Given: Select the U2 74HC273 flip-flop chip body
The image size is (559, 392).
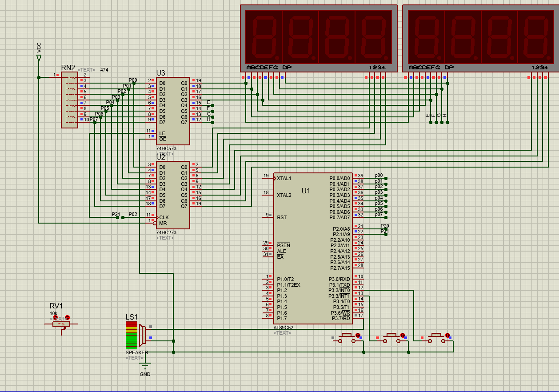Looking at the screenshot, I should tap(173, 195).
